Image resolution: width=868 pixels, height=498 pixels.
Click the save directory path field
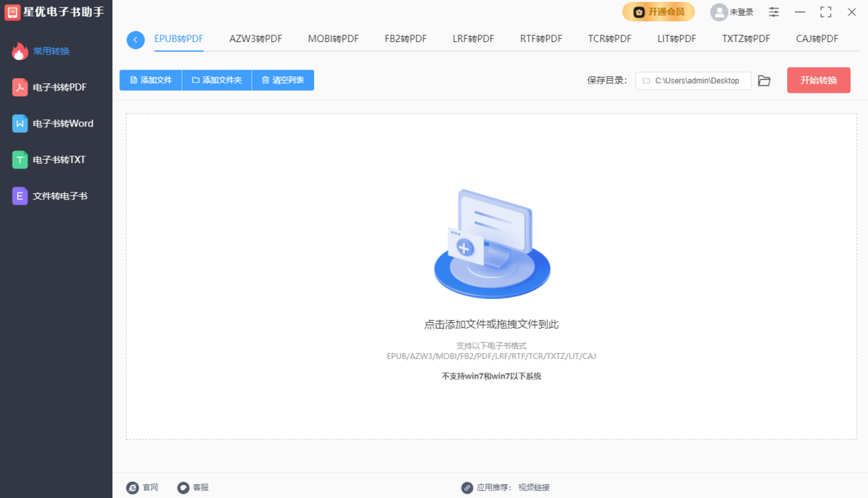click(x=693, y=81)
